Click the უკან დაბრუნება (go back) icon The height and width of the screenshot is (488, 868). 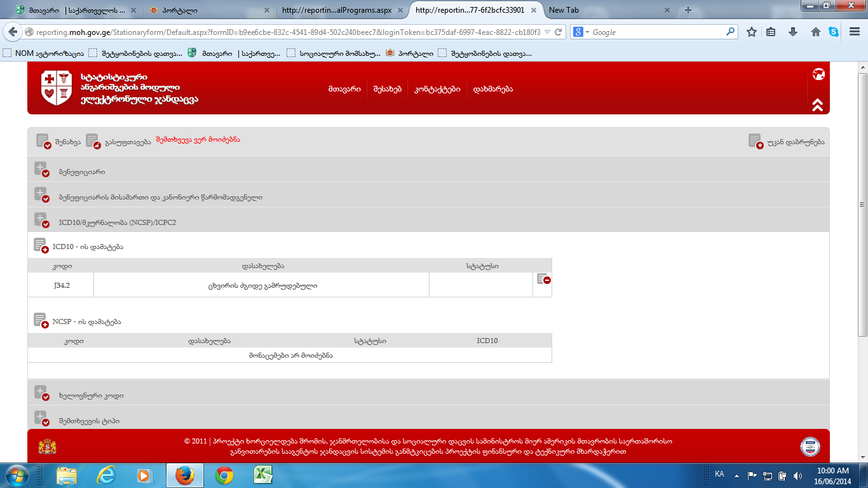(x=756, y=142)
